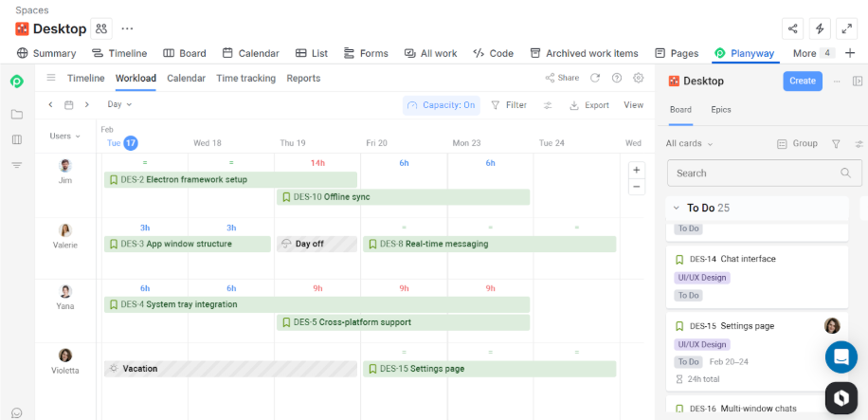This screenshot has width=868, height=420.
Task: Switch to the Summary tab
Action: pos(45,53)
